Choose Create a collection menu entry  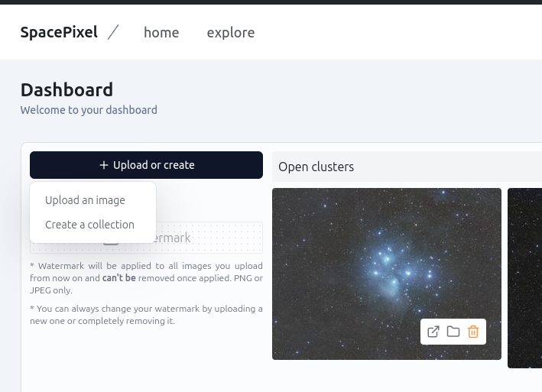pyautogui.click(x=89, y=225)
